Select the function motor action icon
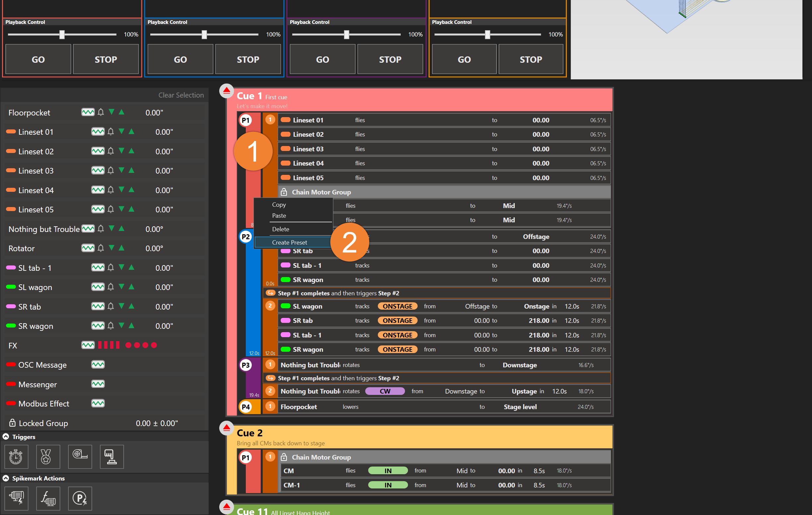This screenshot has height=515, width=812. point(48,498)
